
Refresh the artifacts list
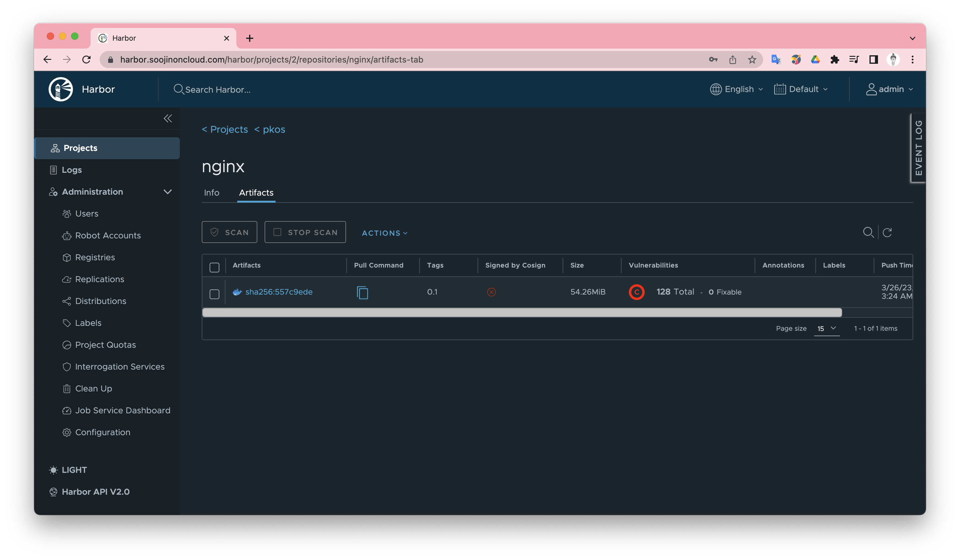(887, 232)
